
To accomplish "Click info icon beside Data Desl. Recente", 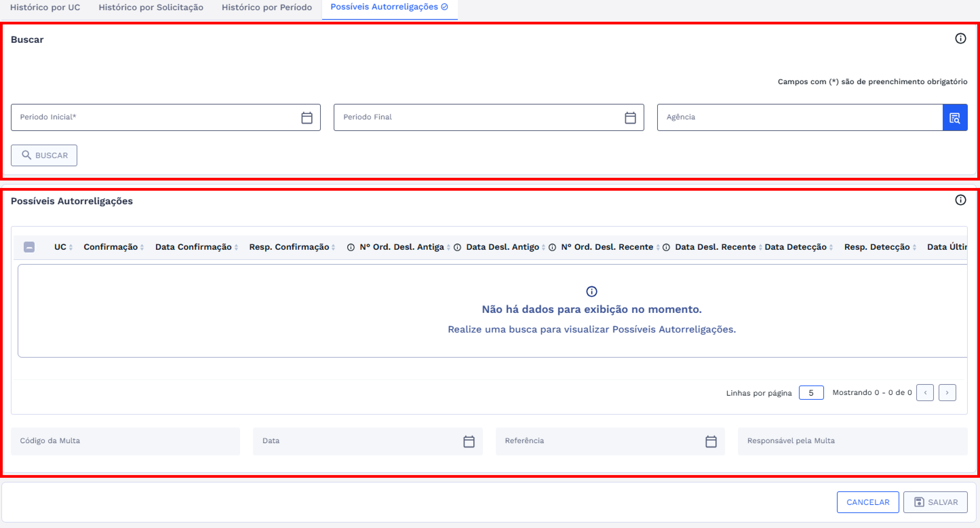I will click(x=666, y=247).
